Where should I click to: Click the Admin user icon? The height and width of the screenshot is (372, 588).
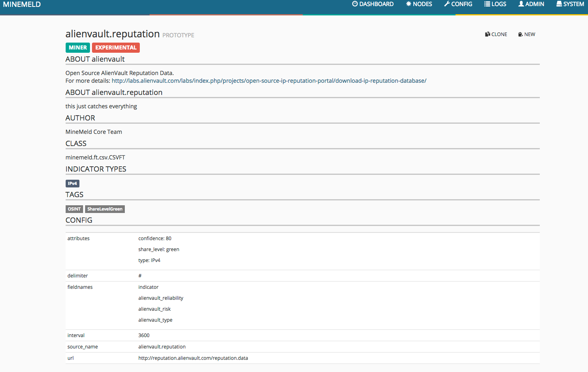pos(521,4)
